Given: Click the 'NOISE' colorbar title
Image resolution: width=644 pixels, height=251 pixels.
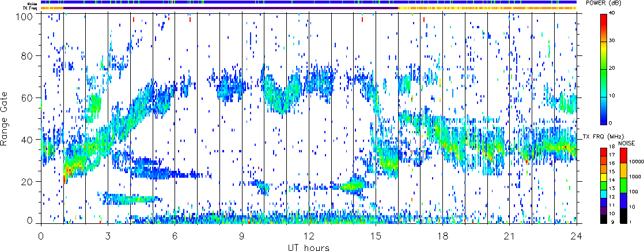Looking at the screenshot, I should (627, 143).
